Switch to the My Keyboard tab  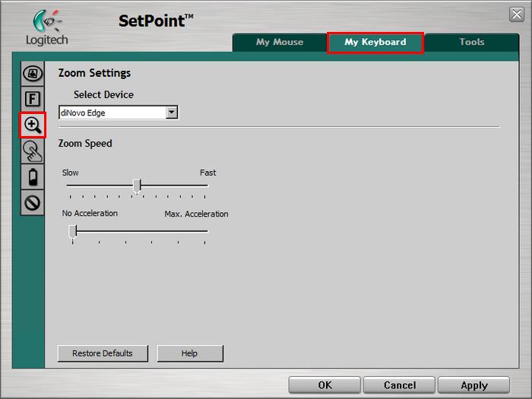375,42
